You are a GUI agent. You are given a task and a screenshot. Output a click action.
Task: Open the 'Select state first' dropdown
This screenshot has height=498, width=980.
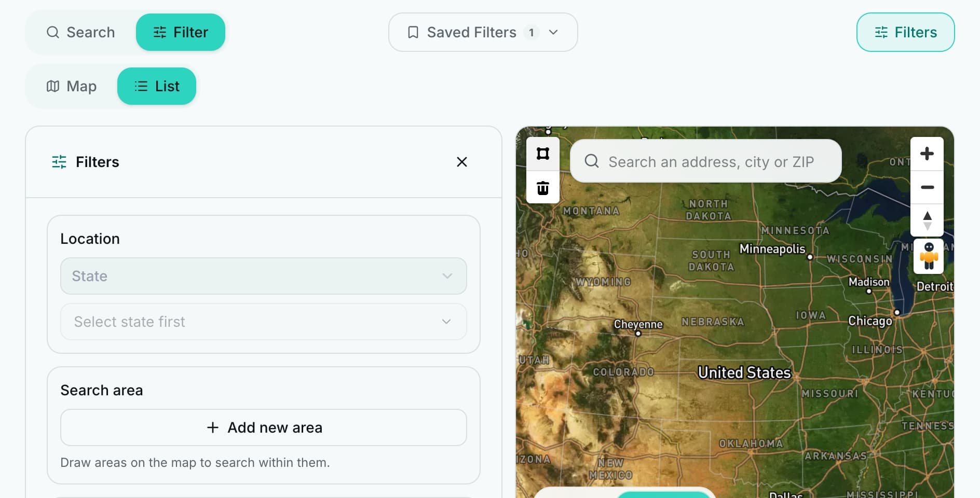[264, 322]
